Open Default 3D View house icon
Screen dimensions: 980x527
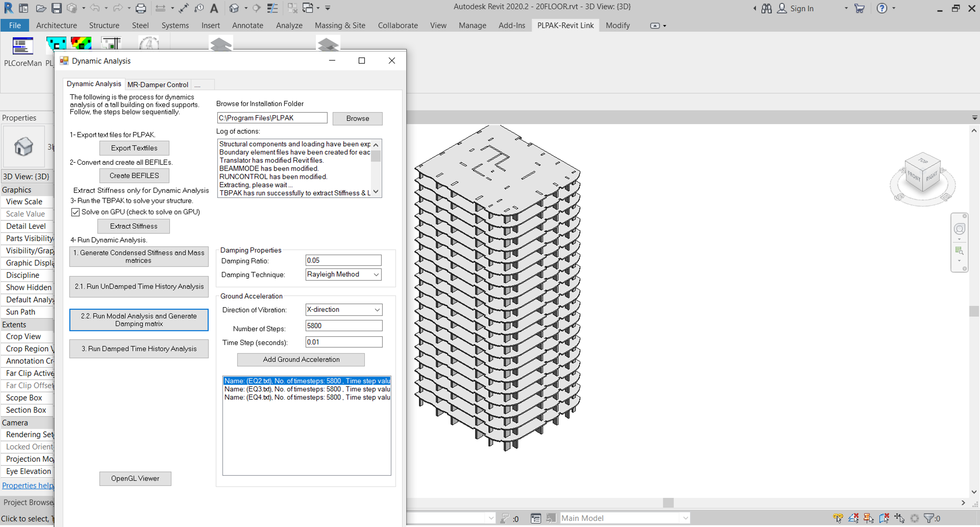tap(234, 8)
